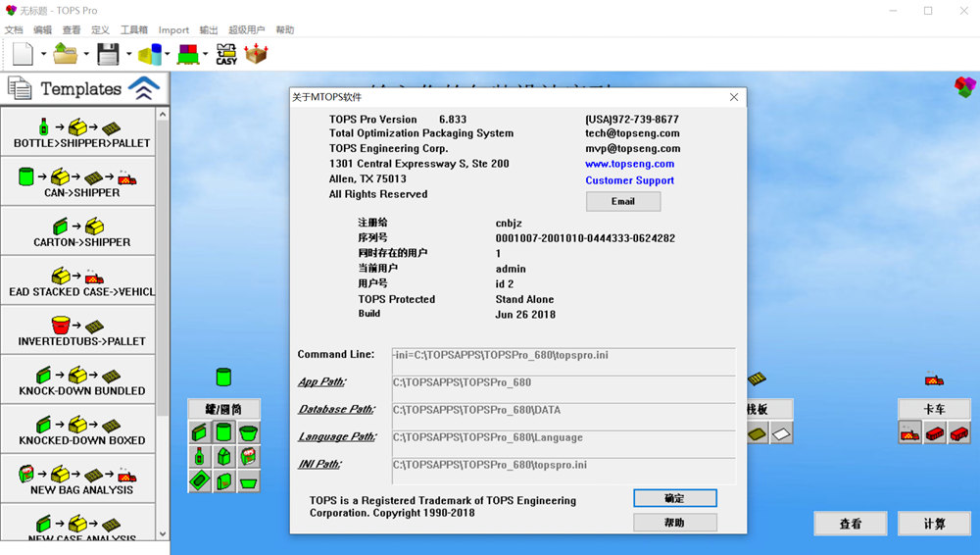Click the 帮助 button in the About dialog
Viewport: 980px width, 555px height.
[x=675, y=523]
